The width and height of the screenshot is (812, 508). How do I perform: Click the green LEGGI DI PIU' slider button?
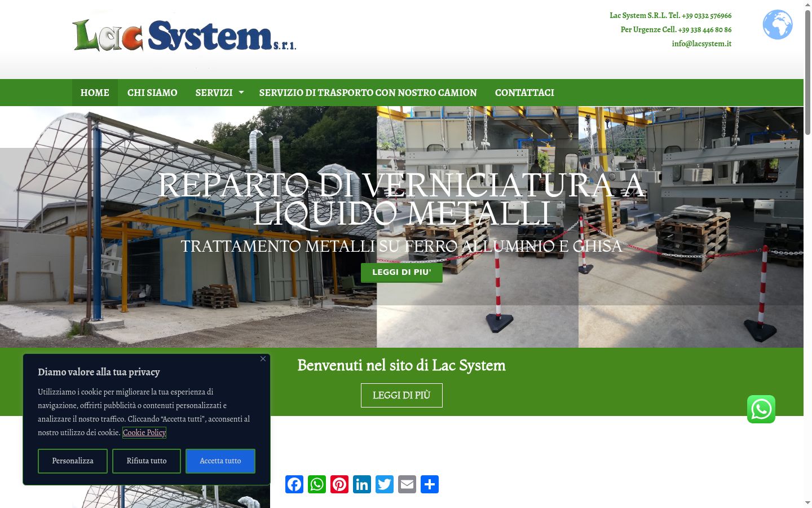[401, 272]
